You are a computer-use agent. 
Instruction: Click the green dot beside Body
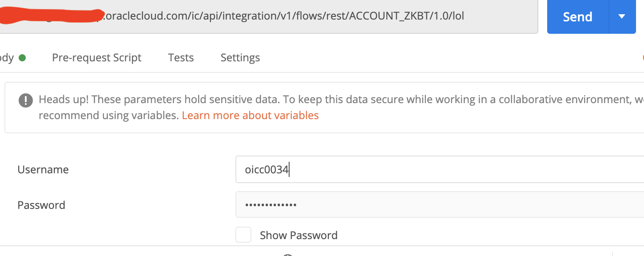(22, 58)
